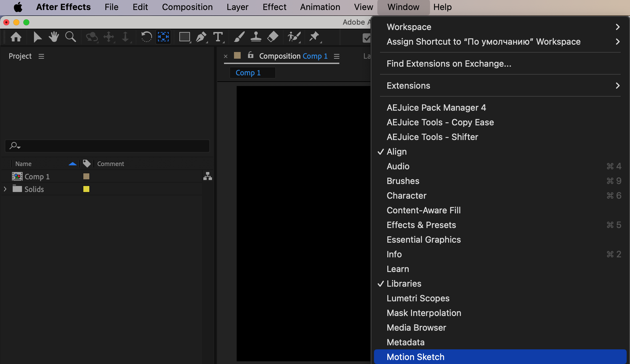The height and width of the screenshot is (364, 630).
Task: Show the Content-Aware Fill panel
Action: pyautogui.click(x=500, y=210)
